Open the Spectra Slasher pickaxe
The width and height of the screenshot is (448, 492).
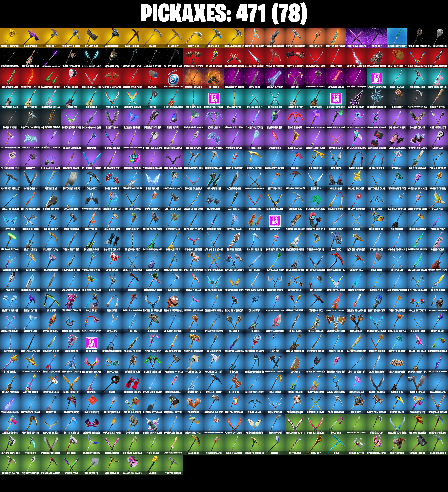[x=254, y=38]
